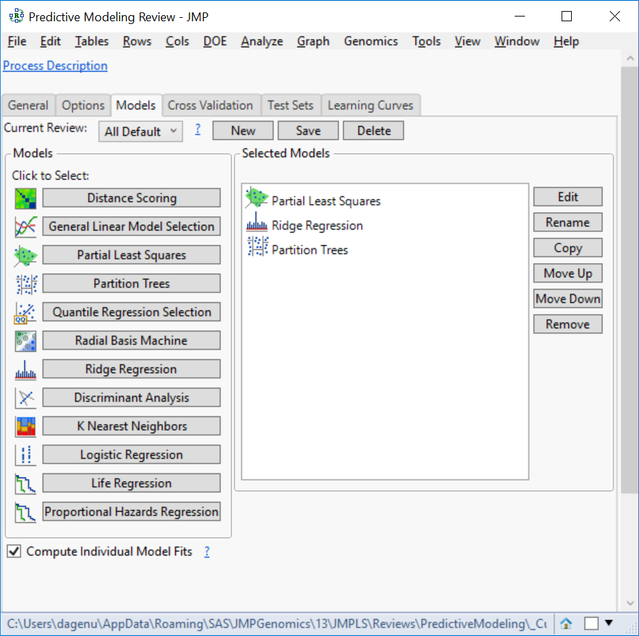Screen dimensions: 639x636
Task: Click the Discriminant Analysis icon
Action: [x=25, y=398]
